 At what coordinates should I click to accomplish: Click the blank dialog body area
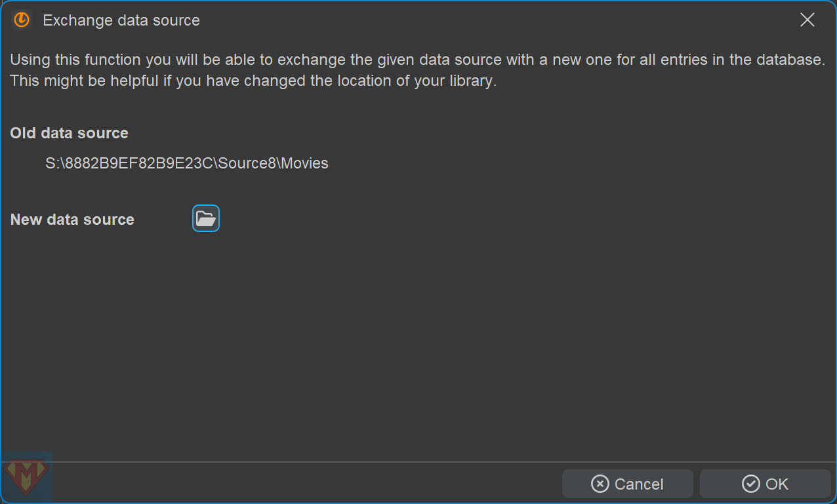(x=420, y=341)
